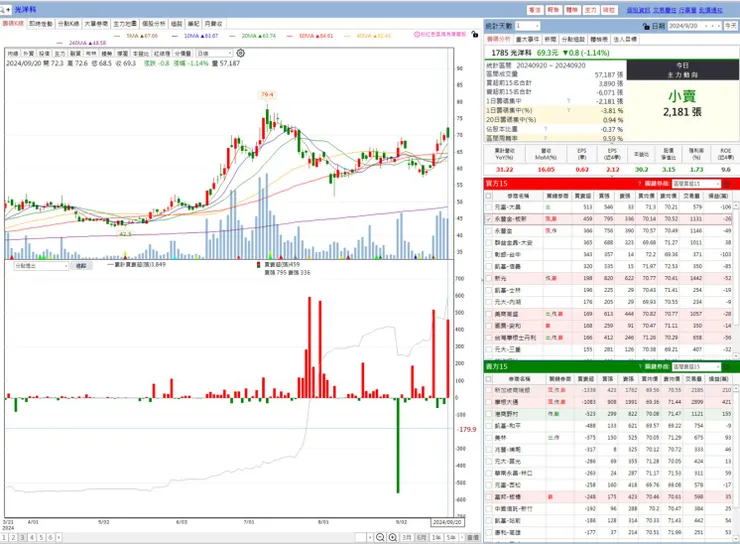Check the 新光 row checkbox
740x544 pixels.
488,278
